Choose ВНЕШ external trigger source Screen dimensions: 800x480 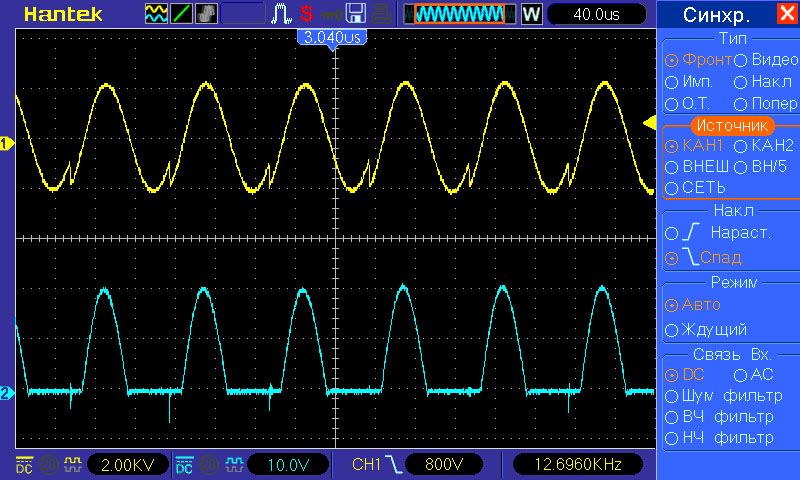[697, 167]
